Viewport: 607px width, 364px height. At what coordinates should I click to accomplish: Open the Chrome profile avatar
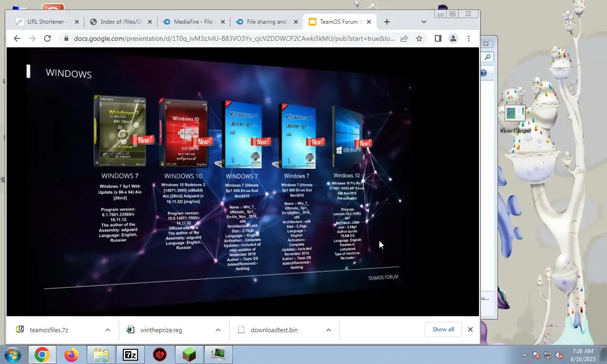click(453, 39)
